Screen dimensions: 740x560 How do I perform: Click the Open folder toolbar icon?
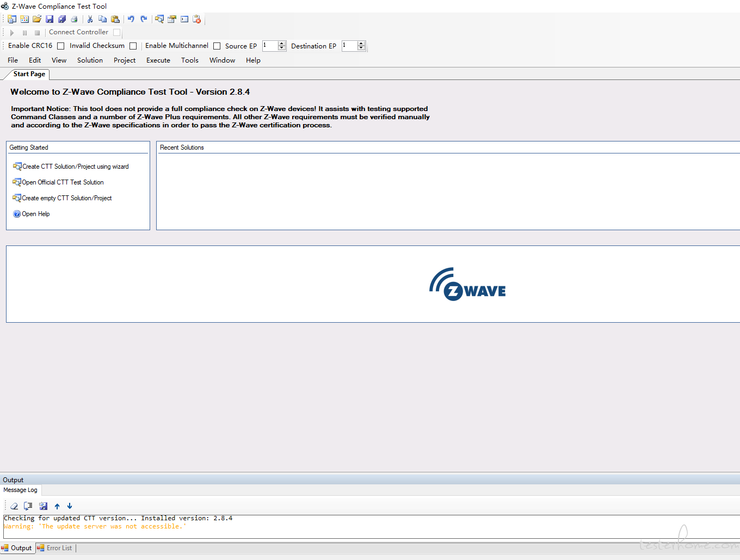[37, 19]
